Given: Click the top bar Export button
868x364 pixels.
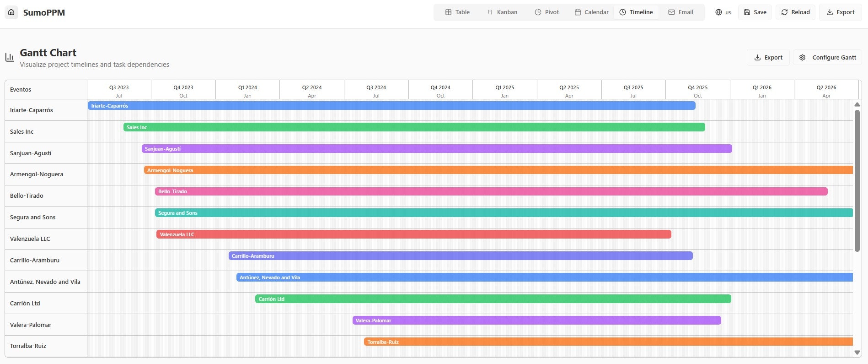Looking at the screenshot, I should pyautogui.click(x=841, y=12).
